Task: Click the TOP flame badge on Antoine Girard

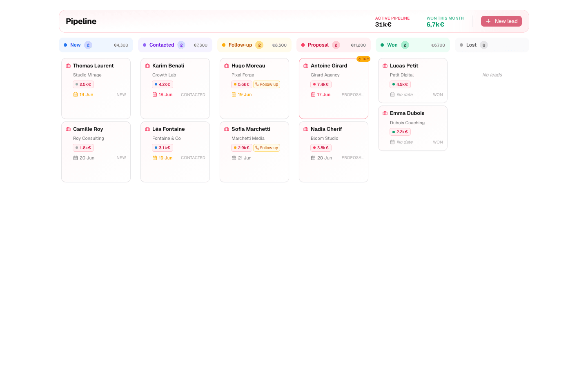Action: [x=363, y=59]
